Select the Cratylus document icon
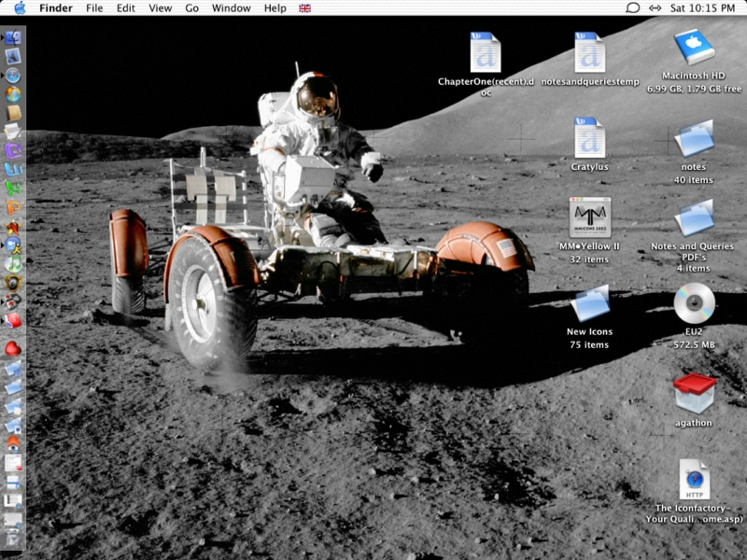747x560 pixels. 589,138
